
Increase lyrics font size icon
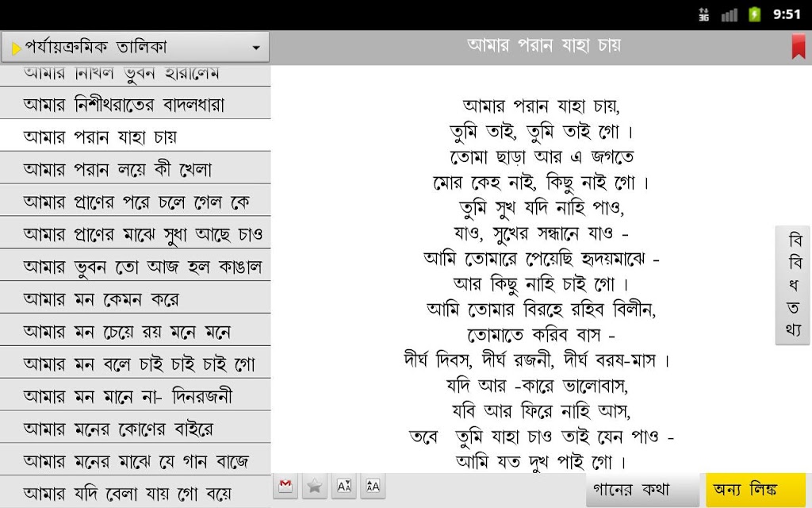373,487
